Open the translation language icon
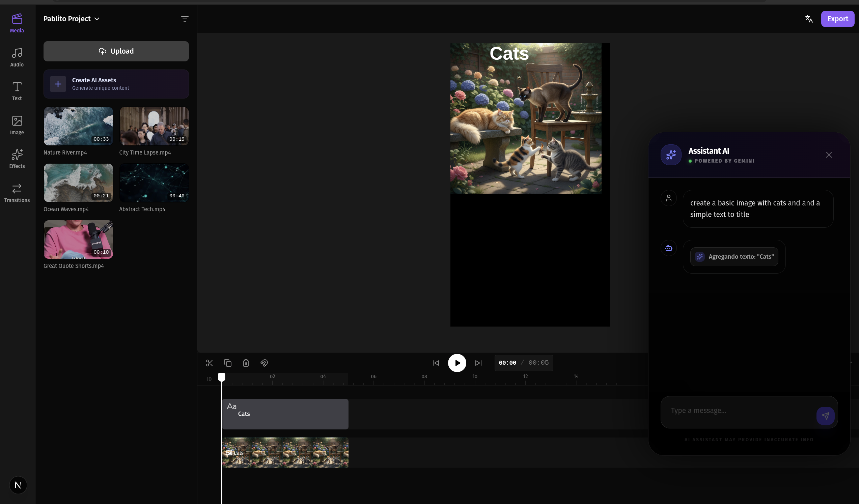 tap(809, 19)
